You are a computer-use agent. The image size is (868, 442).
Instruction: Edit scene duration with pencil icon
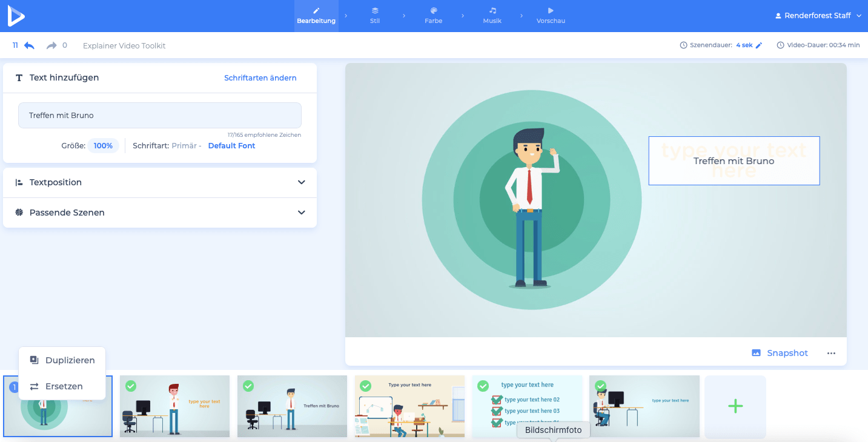click(x=759, y=45)
